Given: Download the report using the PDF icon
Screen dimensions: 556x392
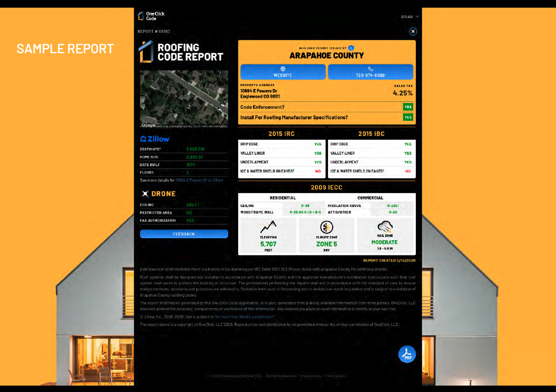Looking at the screenshot, I should pos(407,354).
